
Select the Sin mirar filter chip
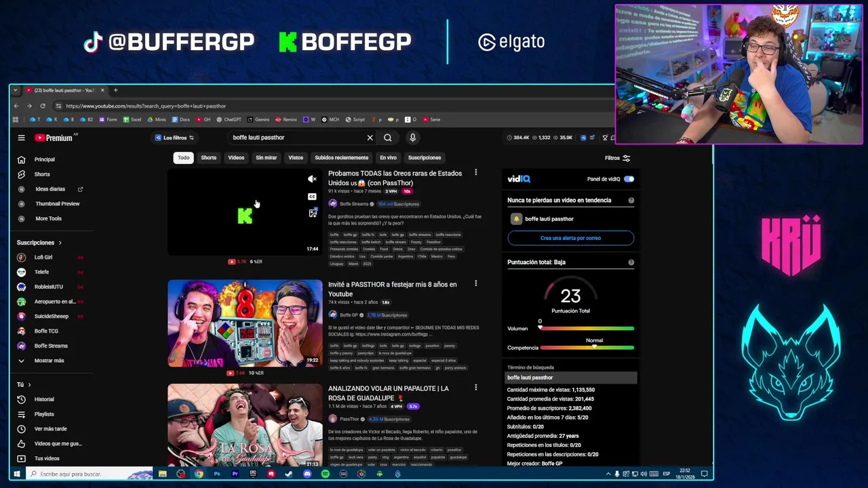[x=266, y=158]
